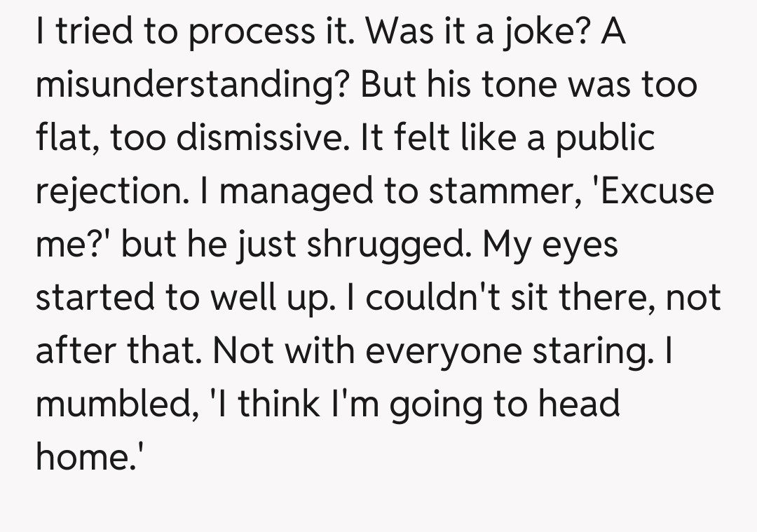Tap the final word "home"
The height and width of the screenshot is (532, 757).
coord(87,457)
